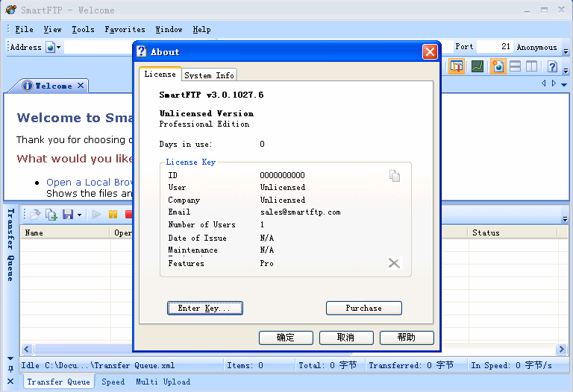Select the vertical tile window layout icon
The height and width of the screenshot is (392, 573).
pos(531,66)
